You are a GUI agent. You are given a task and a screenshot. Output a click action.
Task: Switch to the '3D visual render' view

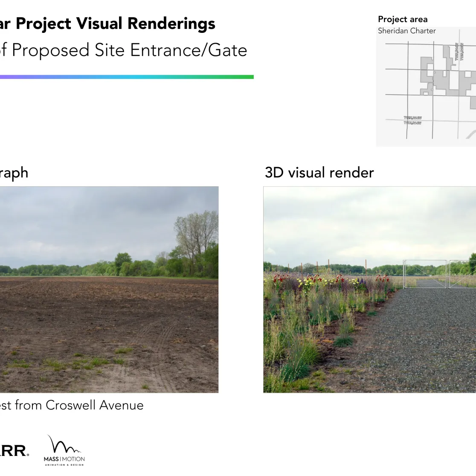319,172
